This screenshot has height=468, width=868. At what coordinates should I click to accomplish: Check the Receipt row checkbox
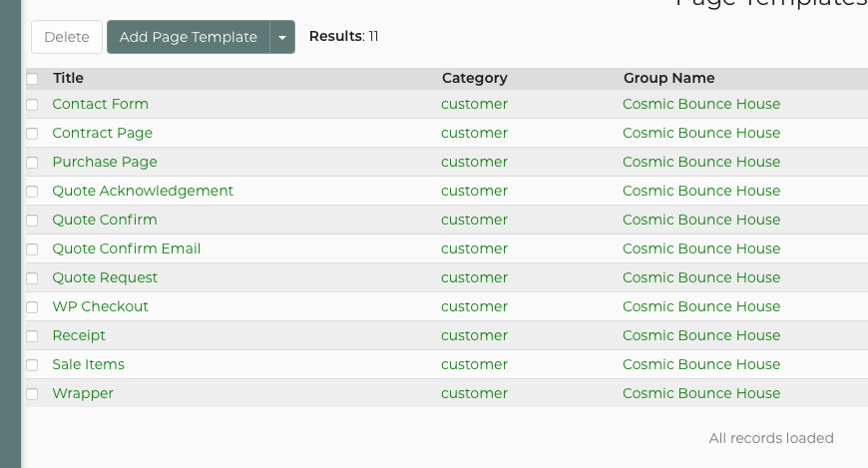click(32, 335)
